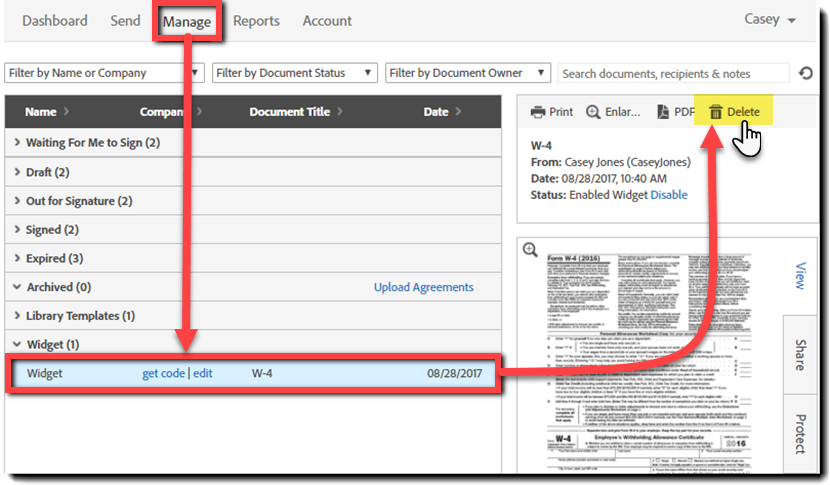Expand the Expired (3) group
This screenshot has width=830, height=485.
point(17,258)
